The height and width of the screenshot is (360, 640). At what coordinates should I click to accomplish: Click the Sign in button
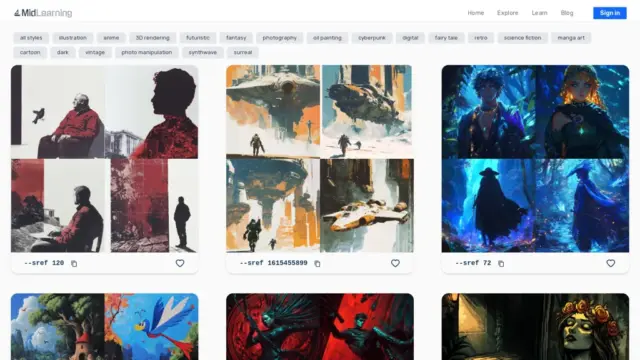[x=610, y=13]
